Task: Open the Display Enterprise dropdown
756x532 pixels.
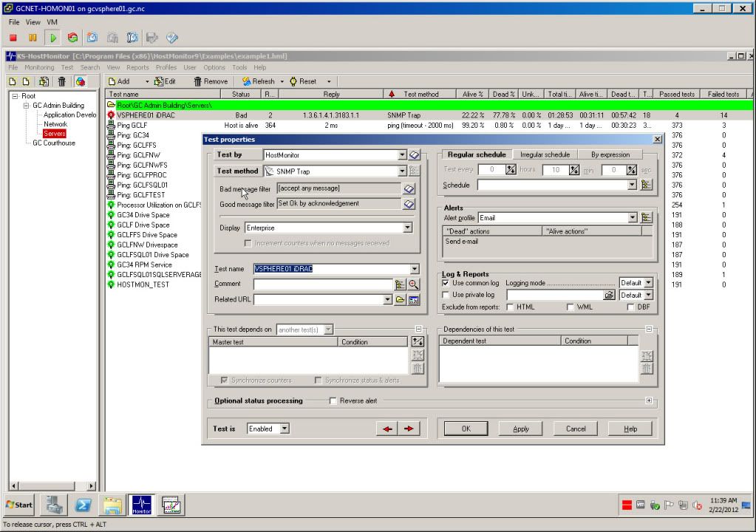Action: click(407, 228)
